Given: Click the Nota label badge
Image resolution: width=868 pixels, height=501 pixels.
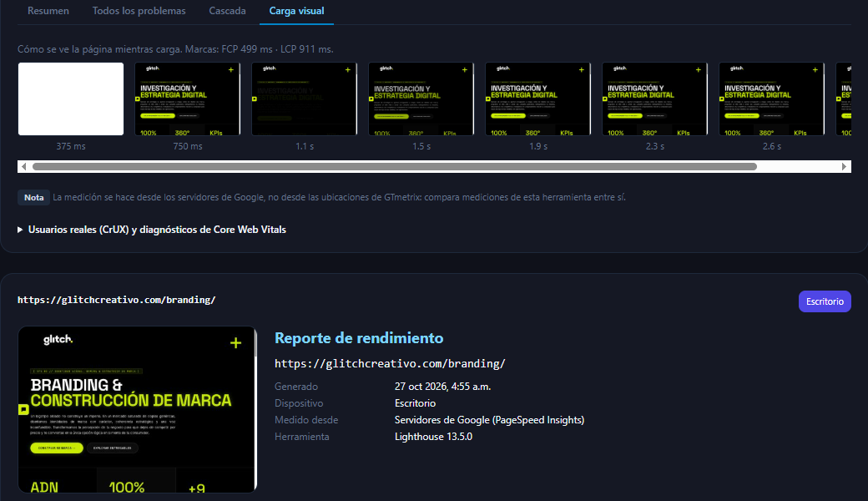Looking at the screenshot, I should (33, 198).
